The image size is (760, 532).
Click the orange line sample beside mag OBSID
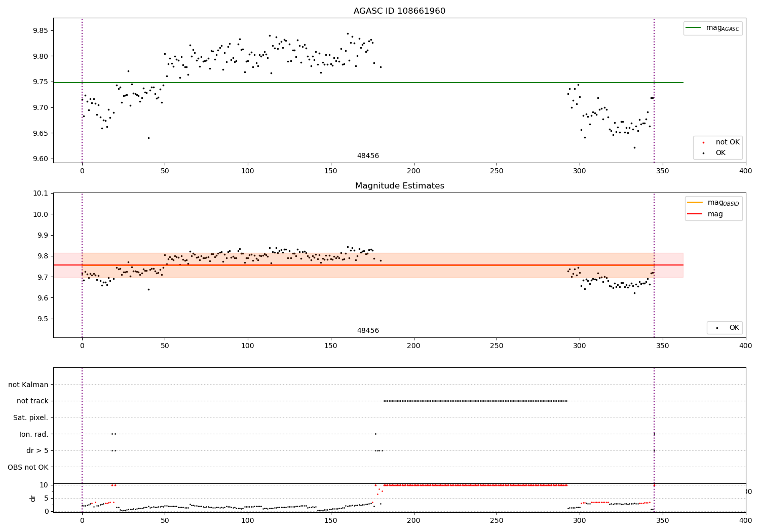(695, 203)
